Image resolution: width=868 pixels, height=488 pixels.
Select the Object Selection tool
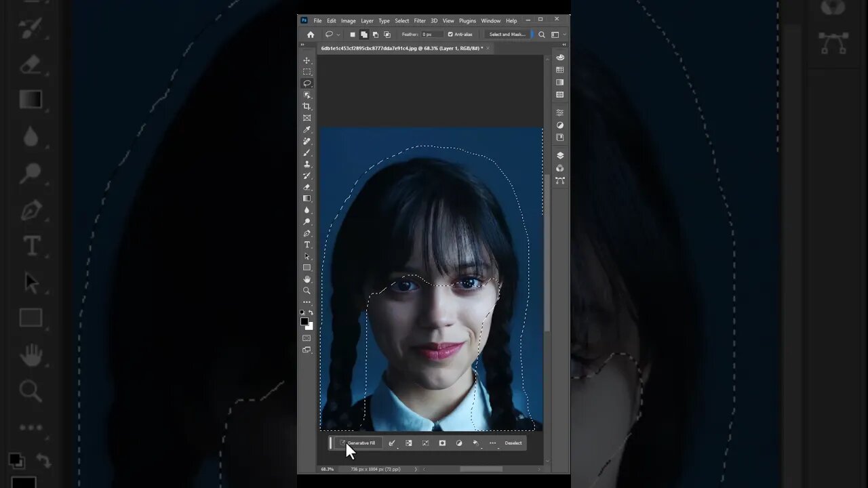point(307,95)
